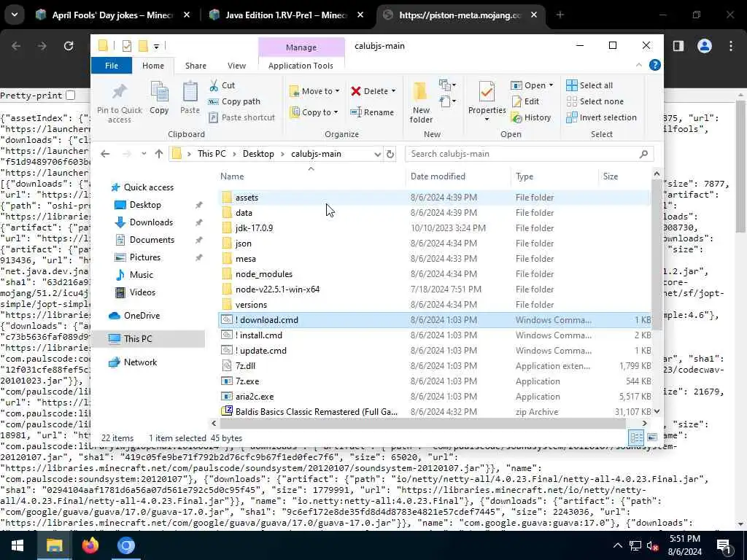Expand address bar history dropdown
747x560 pixels.
coord(377,154)
